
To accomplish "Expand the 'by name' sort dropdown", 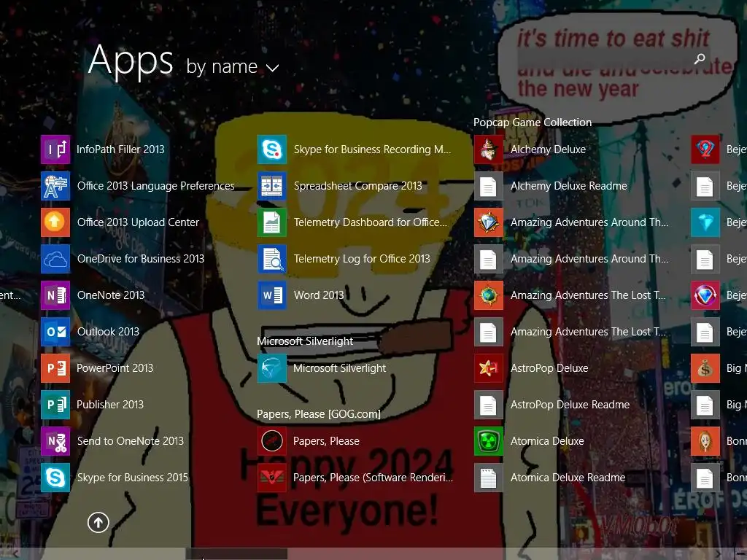I will (x=232, y=66).
